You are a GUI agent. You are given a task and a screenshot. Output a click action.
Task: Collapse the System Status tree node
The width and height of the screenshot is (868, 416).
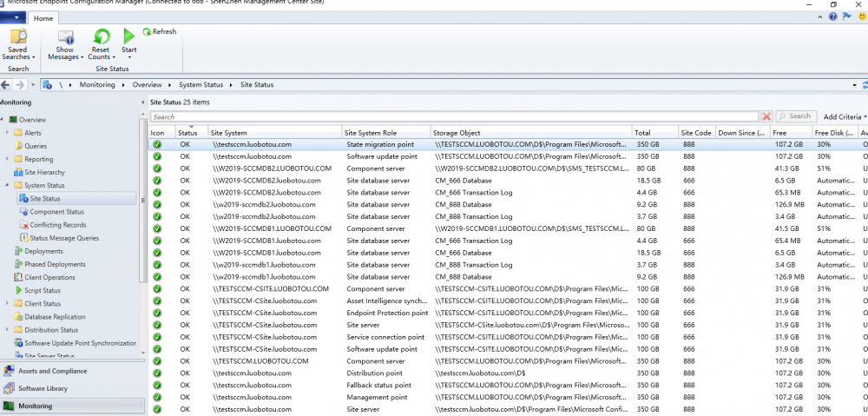click(7, 186)
